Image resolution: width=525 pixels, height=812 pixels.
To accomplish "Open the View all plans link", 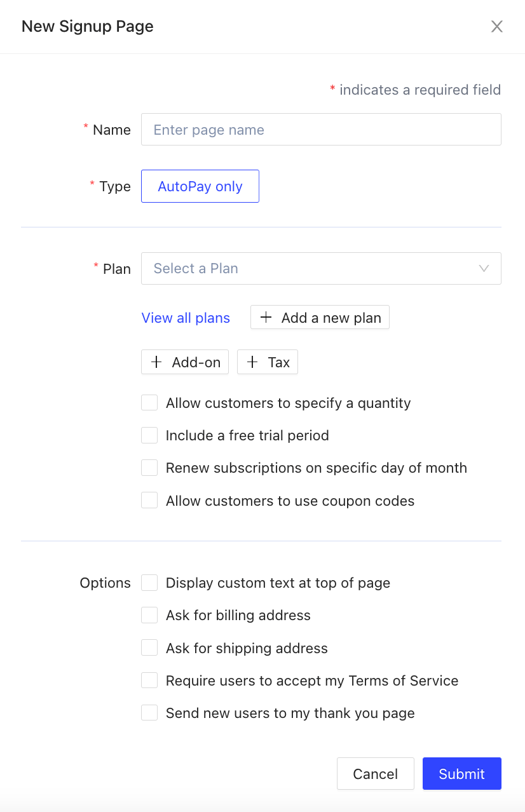I will click(x=186, y=318).
